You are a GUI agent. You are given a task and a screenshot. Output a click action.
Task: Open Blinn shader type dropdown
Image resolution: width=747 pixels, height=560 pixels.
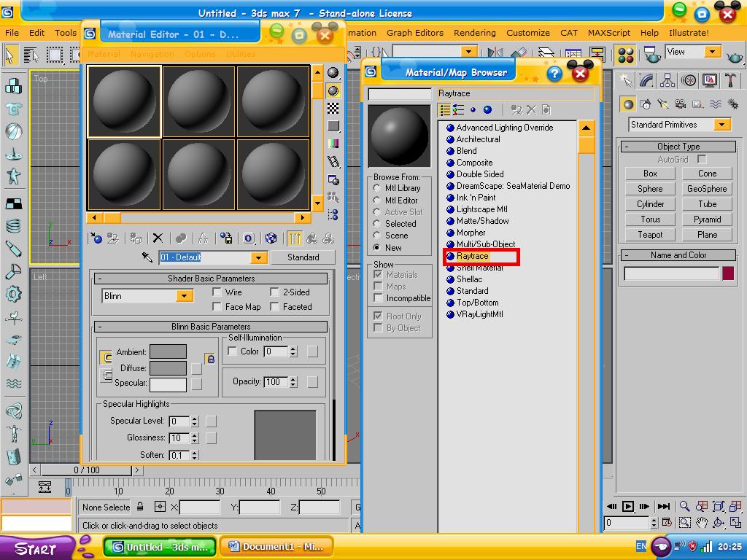[x=183, y=296]
